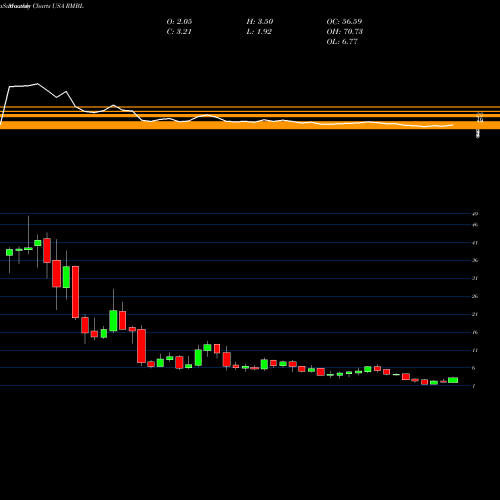Click the OH: 70.73 reading
Screen dimensions: 500x500
tap(344, 32)
